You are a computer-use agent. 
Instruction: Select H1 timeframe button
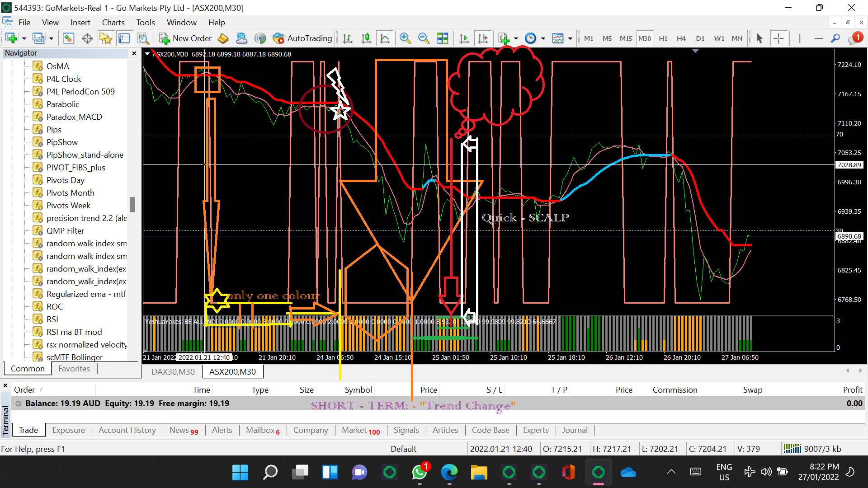(x=663, y=38)
